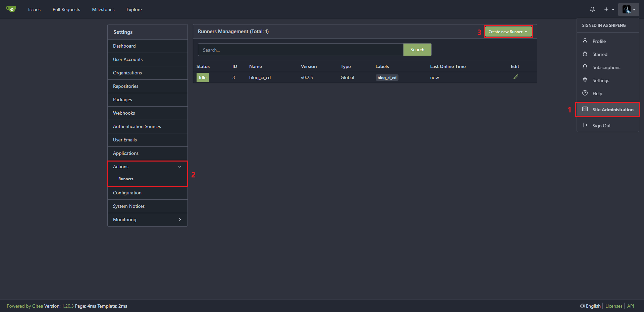Click the Starred star icon in user menu
644x312 pixels.
[x=585, y=54]
